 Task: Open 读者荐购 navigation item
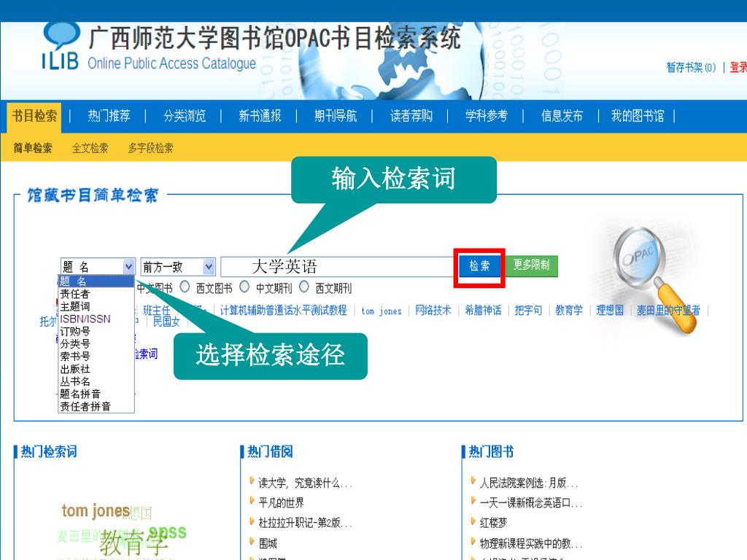coord(411,116)
